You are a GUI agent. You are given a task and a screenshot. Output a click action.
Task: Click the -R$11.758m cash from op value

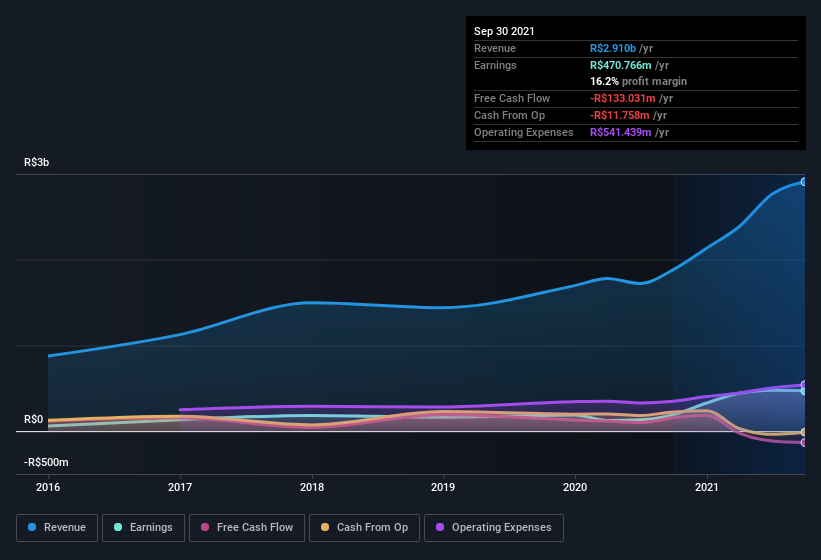pos(619,115)
